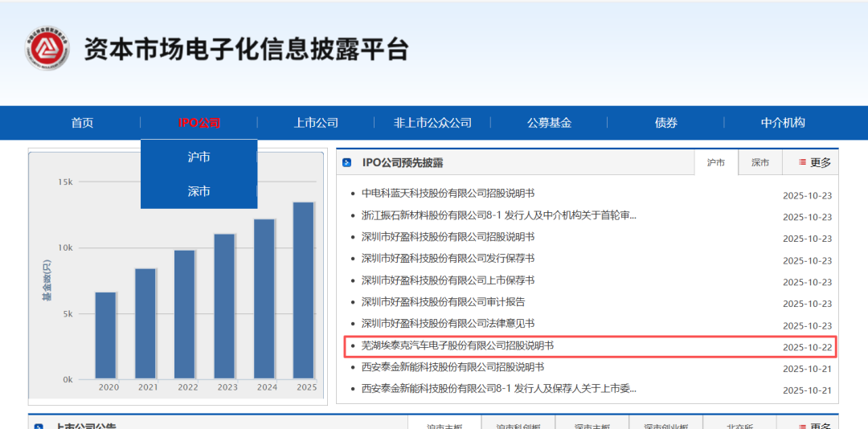
Task: Select 债券 in the navigation bar
Action: point(666,123)
